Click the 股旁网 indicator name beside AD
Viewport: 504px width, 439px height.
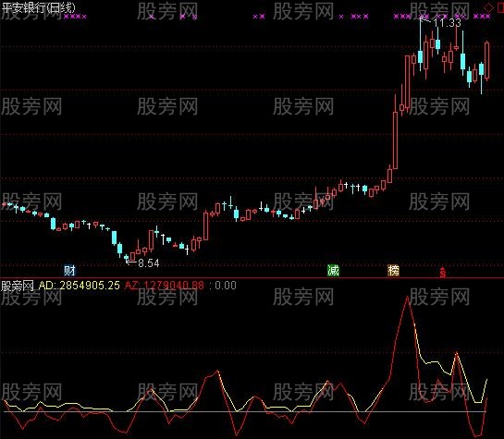18,286
